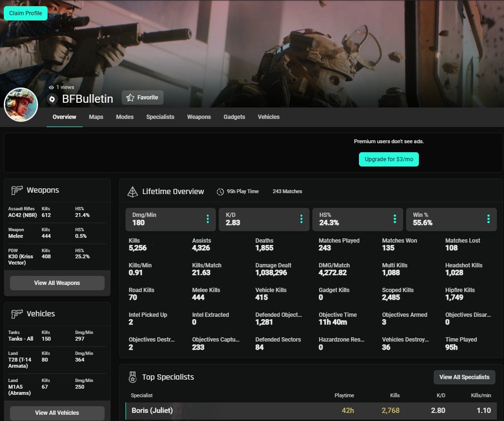Select the Overview tab
This screenshot has height=421, width=504.
[64, 117]
